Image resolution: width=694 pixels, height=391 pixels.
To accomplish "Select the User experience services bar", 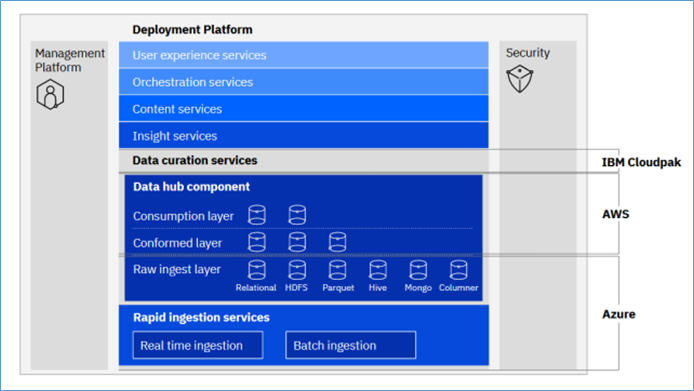I will 304,55.
